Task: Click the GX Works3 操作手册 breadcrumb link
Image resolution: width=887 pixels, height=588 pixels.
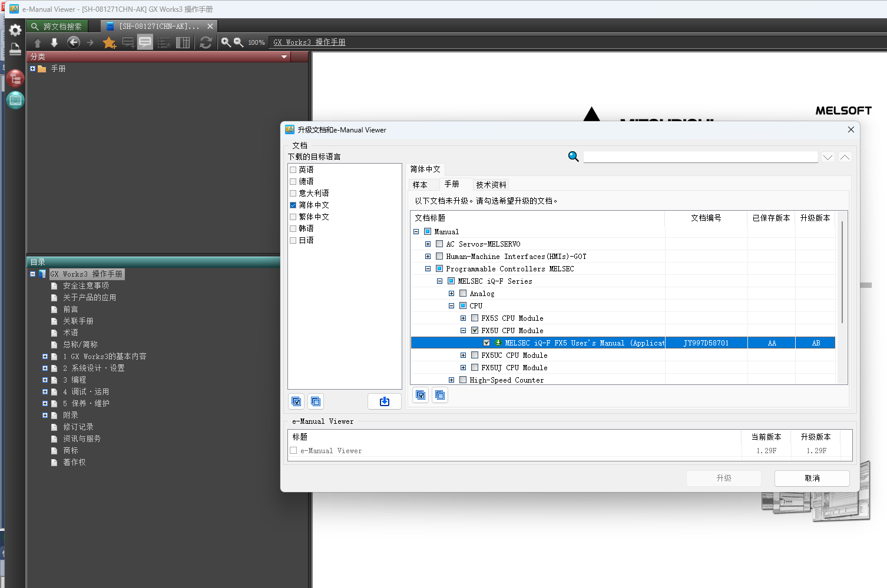Action: 309,42
